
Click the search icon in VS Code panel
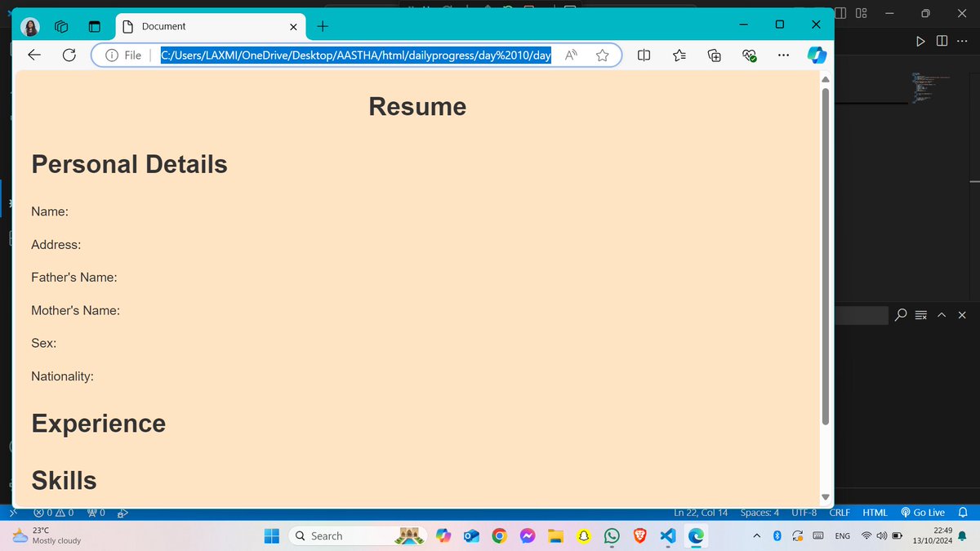(x=901, y=315)
